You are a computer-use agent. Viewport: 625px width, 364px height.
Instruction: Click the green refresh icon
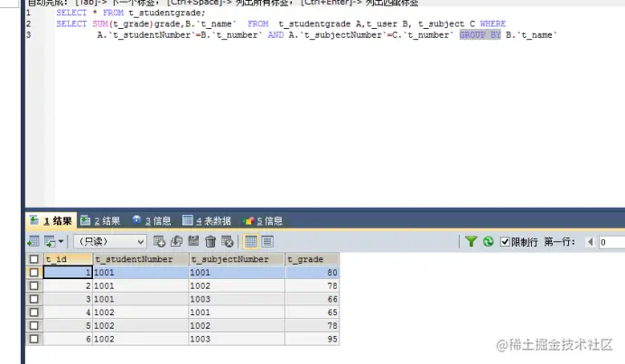(488, 241)
